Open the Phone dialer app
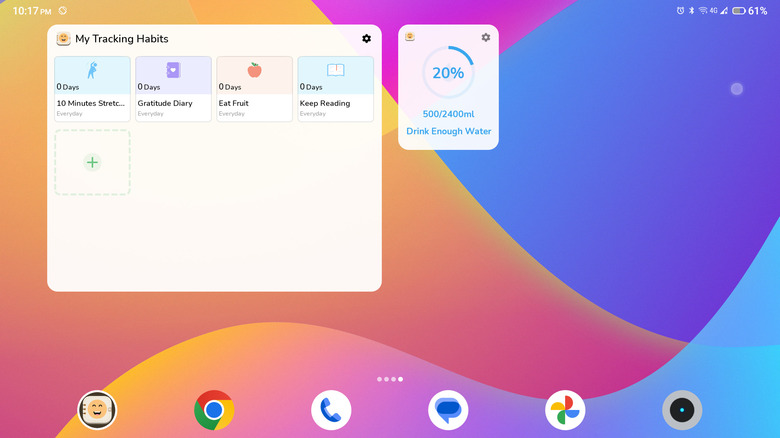 point(331,410)
